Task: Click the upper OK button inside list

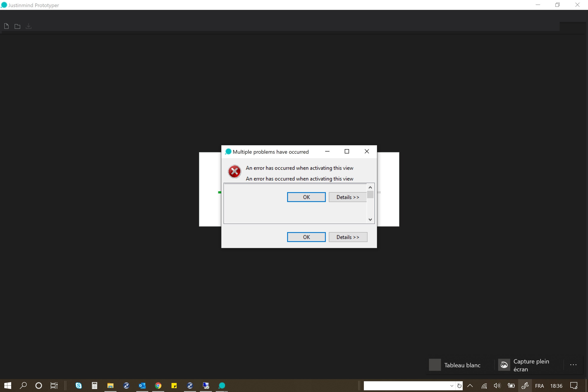Action: tap(306, 197)
